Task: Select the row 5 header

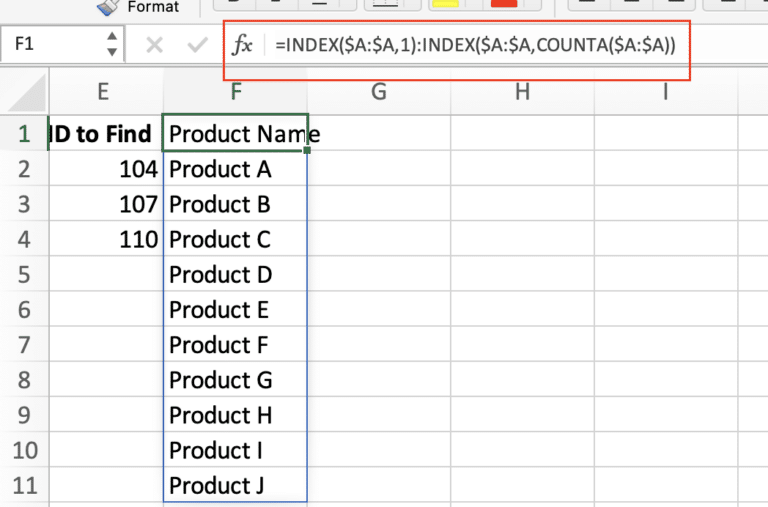Action: (23, 275)
